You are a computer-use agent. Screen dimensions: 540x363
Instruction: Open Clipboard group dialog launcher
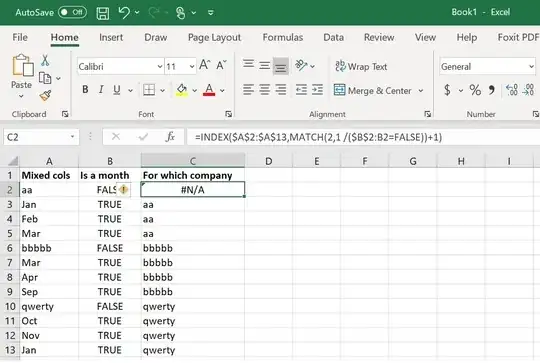(x=65, y=114)
